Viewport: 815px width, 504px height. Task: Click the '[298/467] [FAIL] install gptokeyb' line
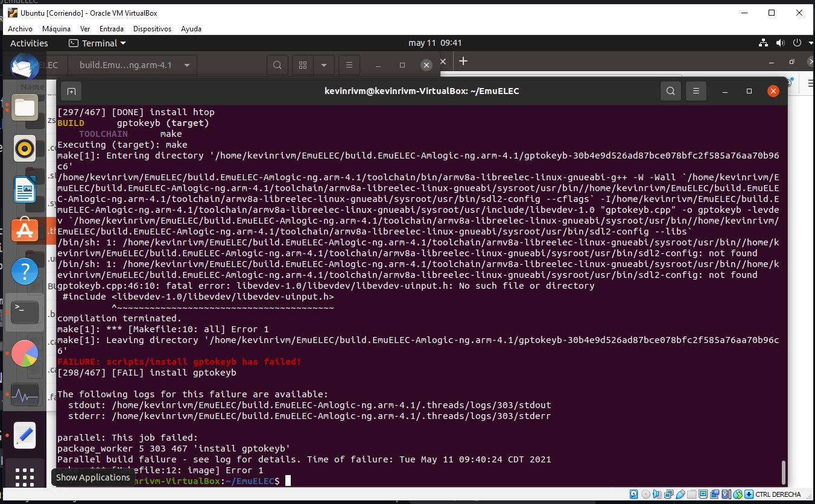(x=147, y=373)
